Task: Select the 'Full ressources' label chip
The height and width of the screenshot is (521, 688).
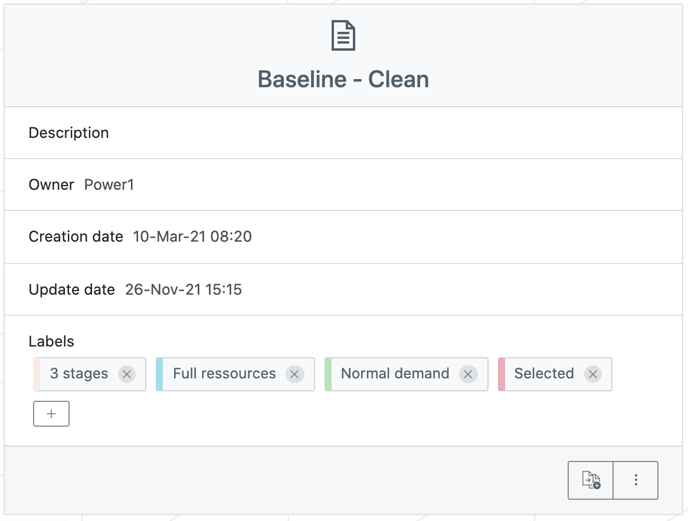Action: [x=224, y=374]
